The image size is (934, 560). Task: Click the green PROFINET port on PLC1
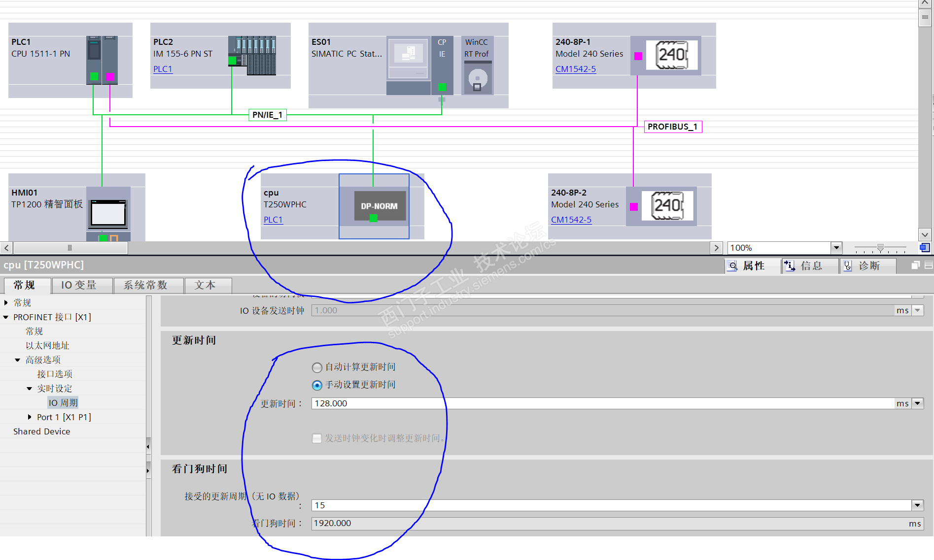pos(94,76)
